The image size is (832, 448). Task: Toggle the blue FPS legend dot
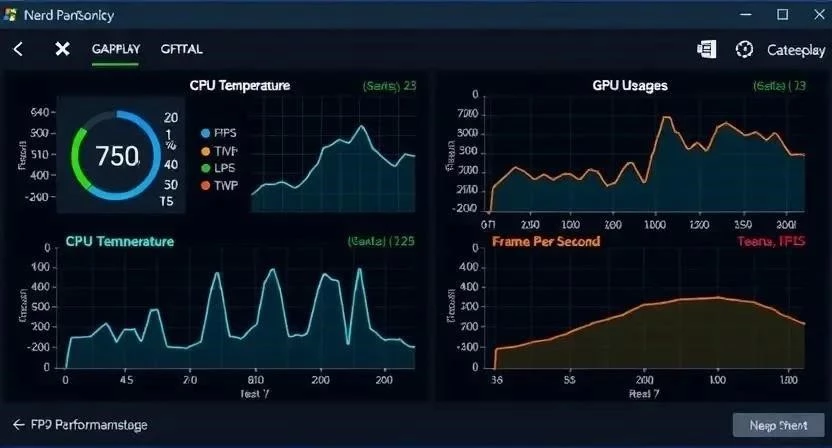(205, 133)
